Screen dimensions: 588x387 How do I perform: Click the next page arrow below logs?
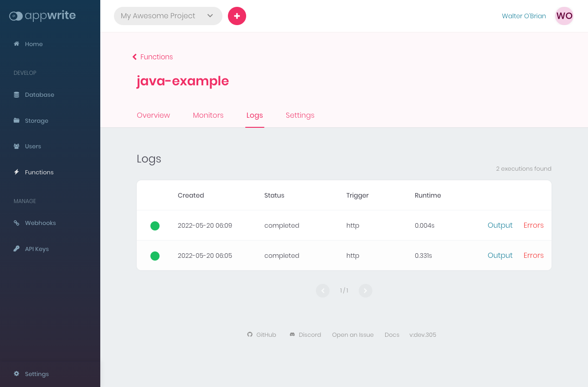coord(365,290)
